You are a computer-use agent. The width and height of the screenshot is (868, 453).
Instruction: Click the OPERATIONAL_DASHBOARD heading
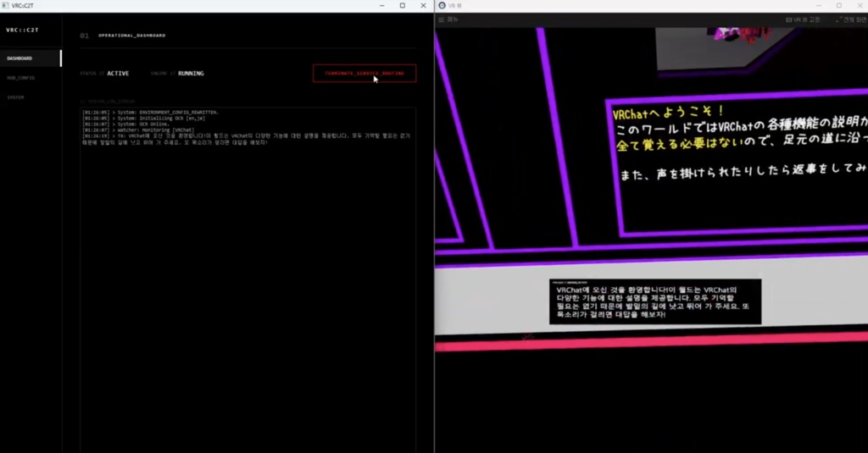tap(131, 36)
